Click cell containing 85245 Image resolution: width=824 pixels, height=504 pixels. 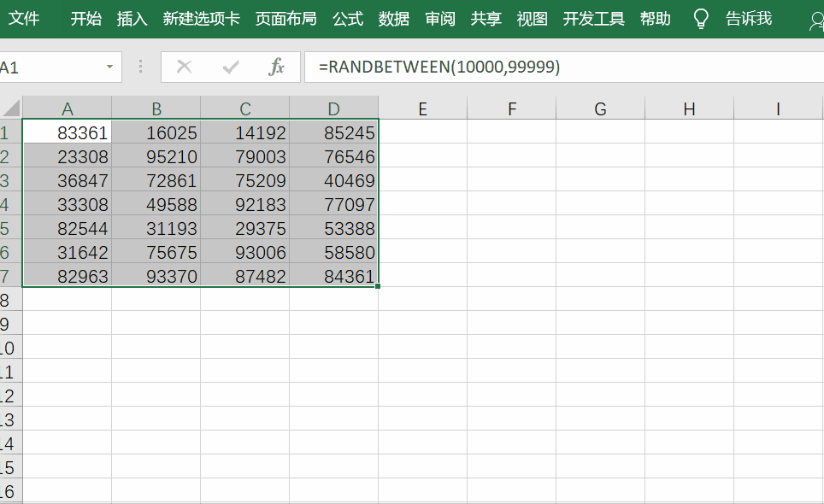click(x=333, y=132)
